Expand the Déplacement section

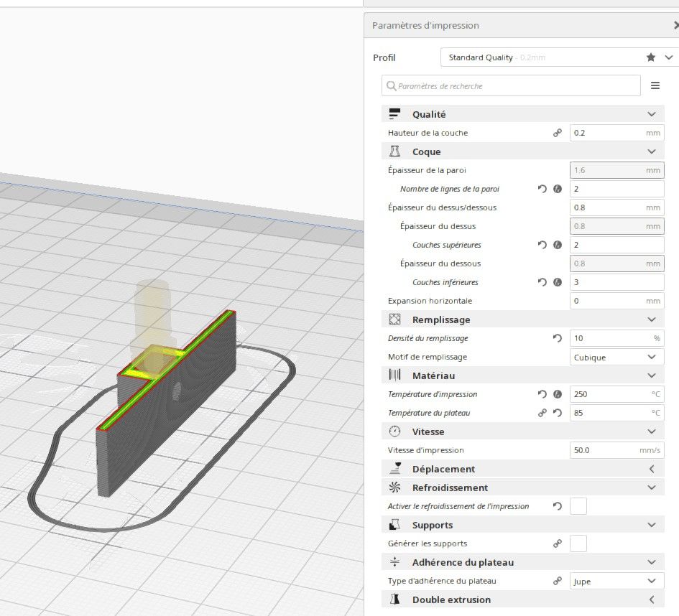[522, 469]
